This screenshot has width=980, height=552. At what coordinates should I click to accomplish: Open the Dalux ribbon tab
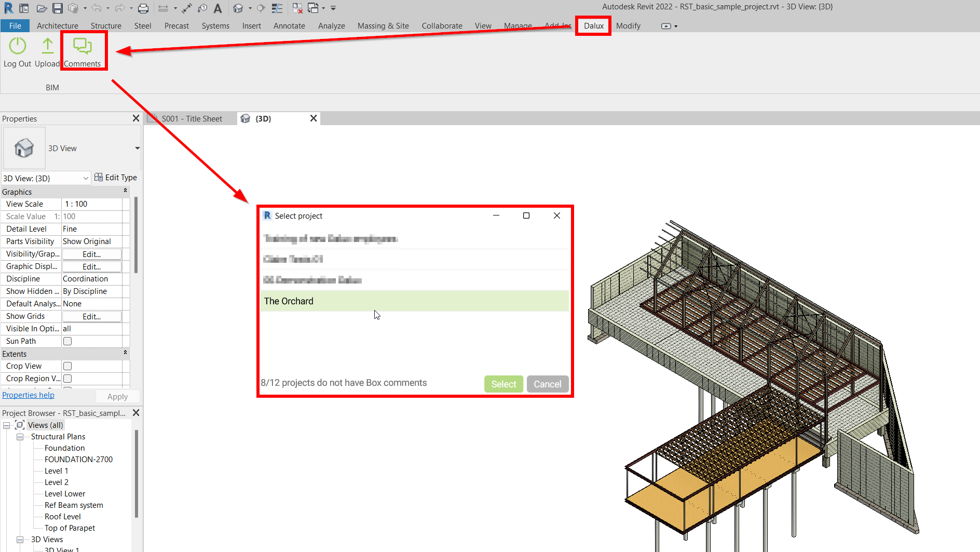point(593,26)
